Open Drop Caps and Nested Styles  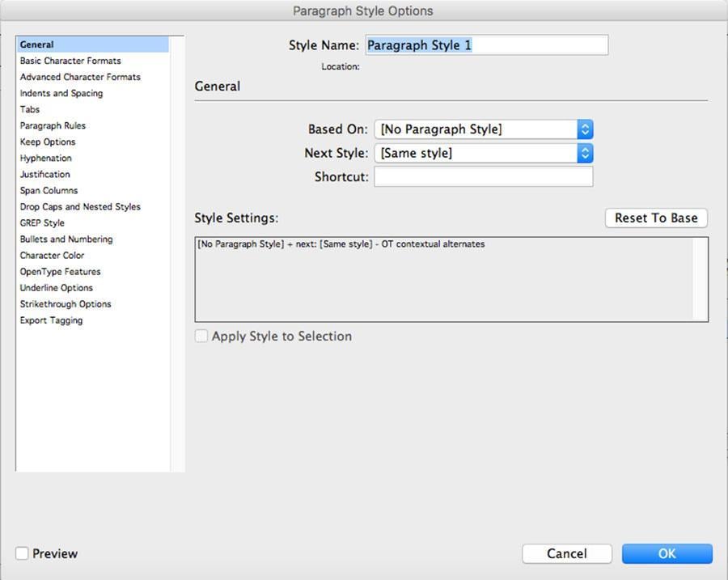click(80, 206)
